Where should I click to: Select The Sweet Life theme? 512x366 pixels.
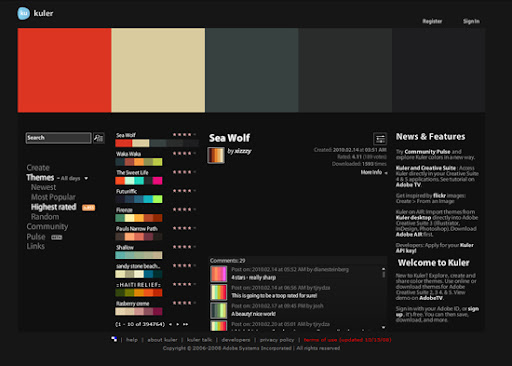[139, 177]
